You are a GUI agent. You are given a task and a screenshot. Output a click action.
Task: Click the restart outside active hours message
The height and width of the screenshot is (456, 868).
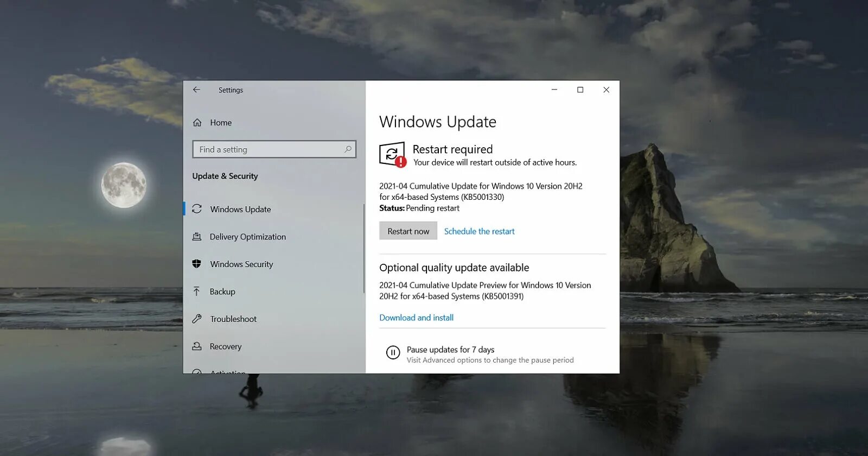pos(495,162)
